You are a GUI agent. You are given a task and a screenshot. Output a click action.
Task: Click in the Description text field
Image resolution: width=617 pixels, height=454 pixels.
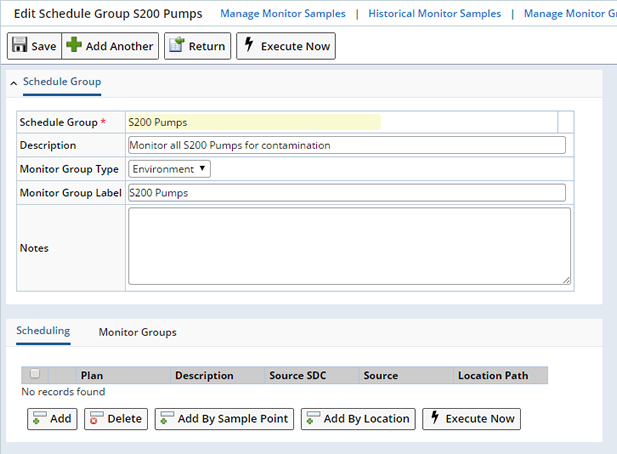347,145
